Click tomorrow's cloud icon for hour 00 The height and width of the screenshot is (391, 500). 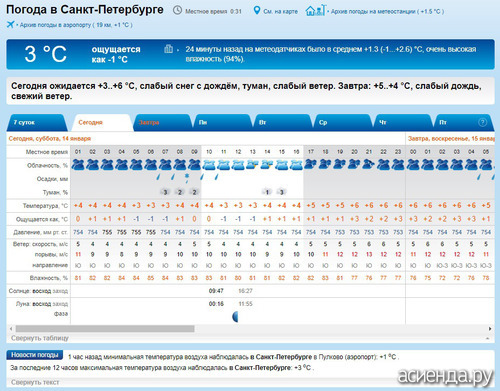point(413,165)
